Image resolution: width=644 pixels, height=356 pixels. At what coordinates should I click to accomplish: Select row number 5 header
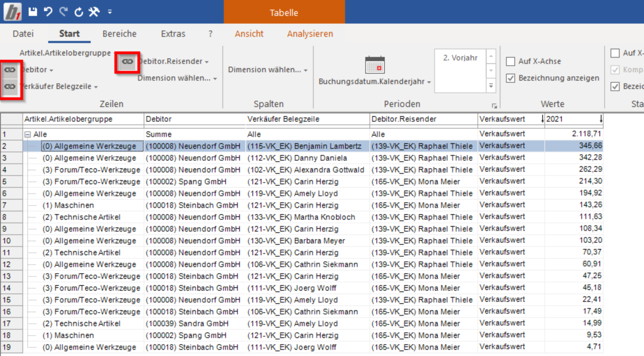coord(11,181)
